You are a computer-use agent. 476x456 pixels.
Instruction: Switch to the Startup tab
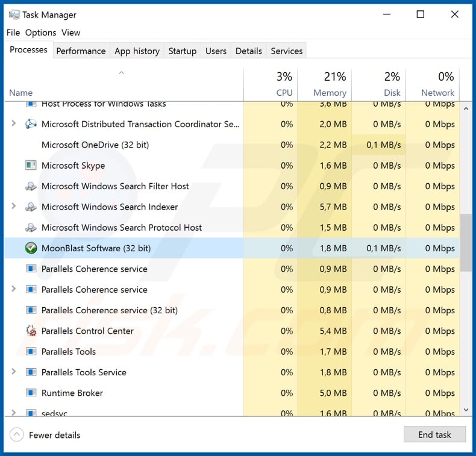[x=182, y=51]
